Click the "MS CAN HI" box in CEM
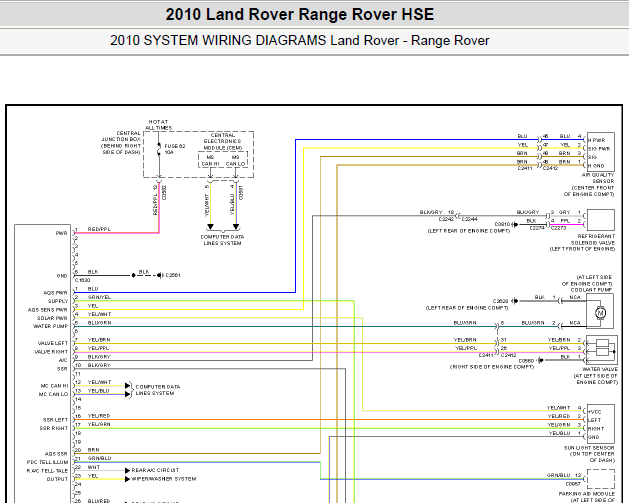 (210, 160)
